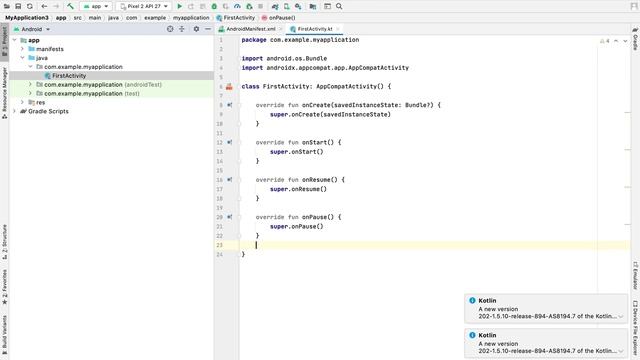This screenshot has height=360, width=640.
Task: Toggle the Favorites side tab
Action: pos(4,287)
